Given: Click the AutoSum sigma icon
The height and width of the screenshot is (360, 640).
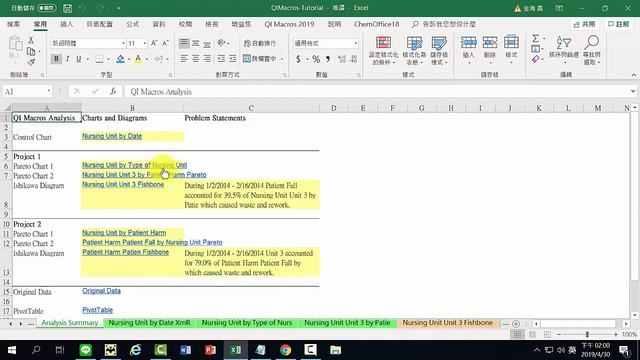Looking at the screenshot, I should pyautogui.click(x=536, y=39).
